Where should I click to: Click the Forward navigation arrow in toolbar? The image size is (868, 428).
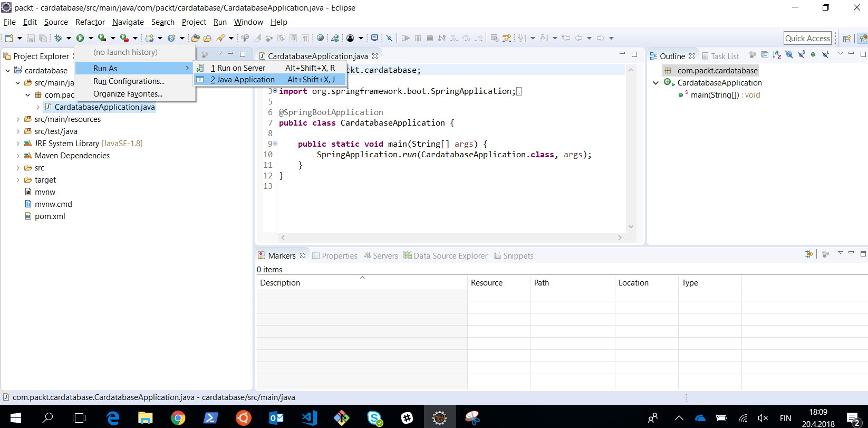pyautogui.click(x=601, y=38)
